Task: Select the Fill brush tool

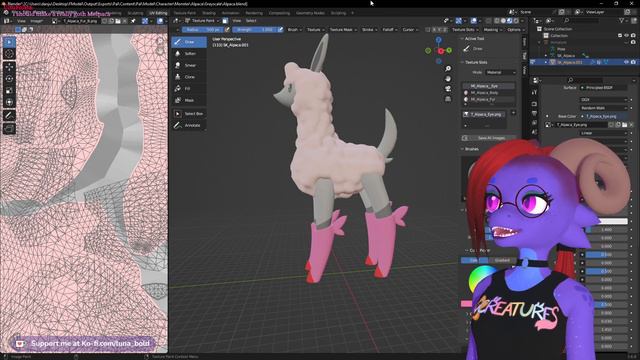Action: (189, 89)
